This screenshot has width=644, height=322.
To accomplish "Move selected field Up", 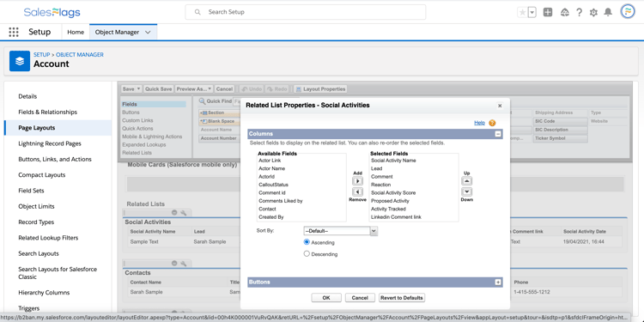I will [x=467, y=181].
